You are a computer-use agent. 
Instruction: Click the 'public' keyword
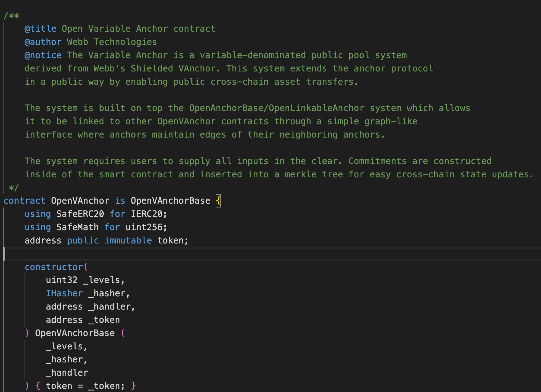point(83,240)
